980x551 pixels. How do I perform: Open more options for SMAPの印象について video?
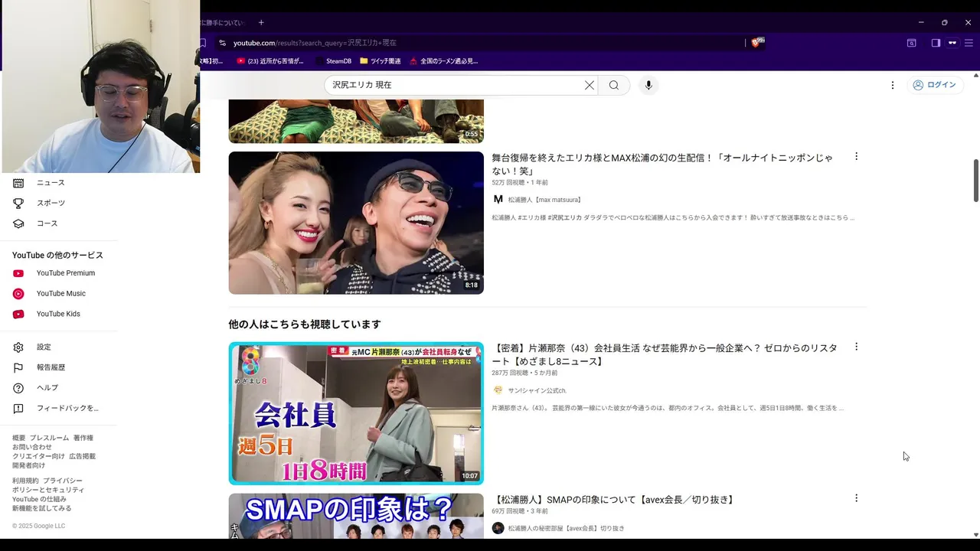[x=856, y=498]
